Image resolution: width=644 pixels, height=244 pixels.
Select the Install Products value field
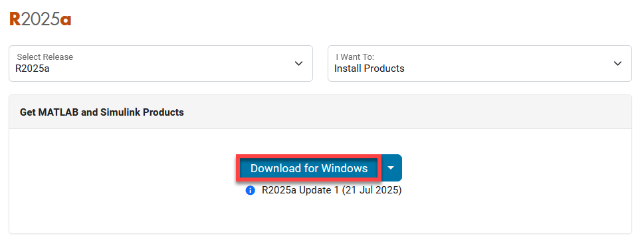click(370, 68)
